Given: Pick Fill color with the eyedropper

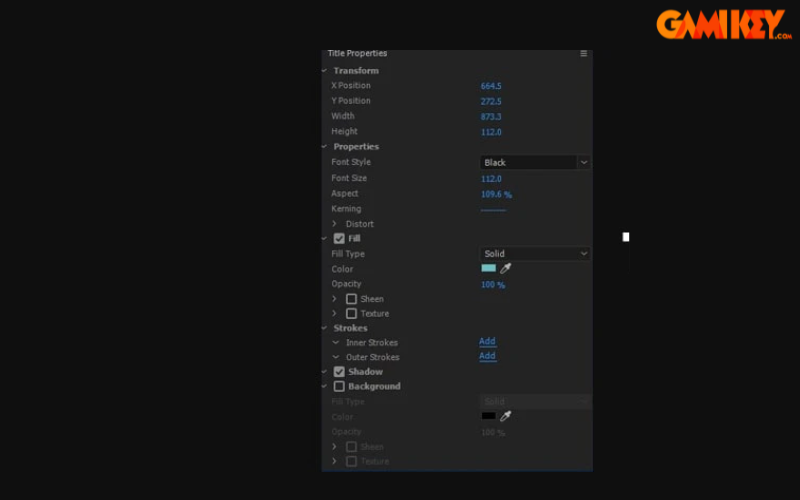Looking at the screenshot, I should coord(505,268).
